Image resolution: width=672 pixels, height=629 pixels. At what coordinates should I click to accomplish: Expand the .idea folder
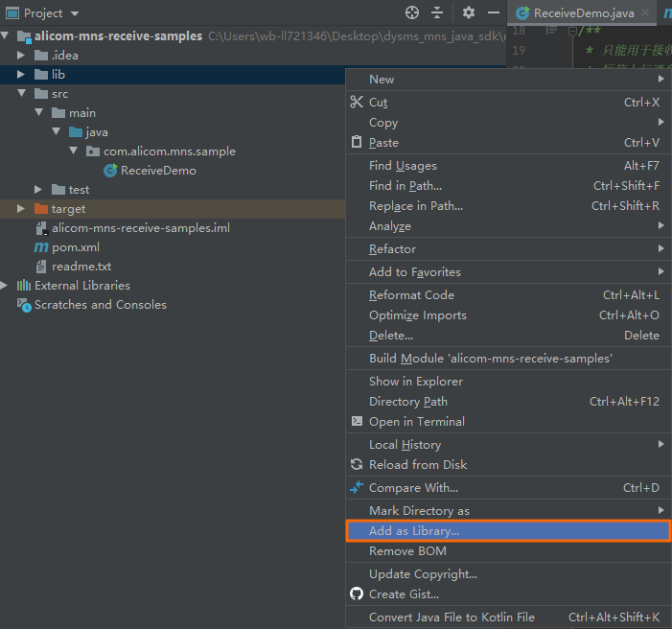point(20,55)
